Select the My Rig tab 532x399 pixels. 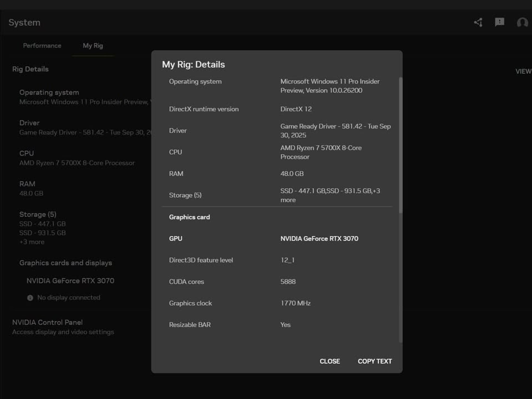tap(93, 45)
